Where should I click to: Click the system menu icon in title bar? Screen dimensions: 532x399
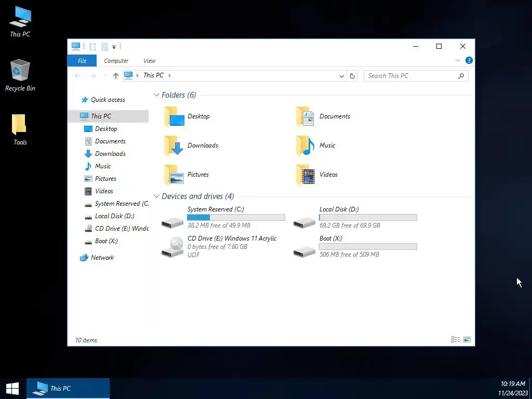[x=76, y=46]
